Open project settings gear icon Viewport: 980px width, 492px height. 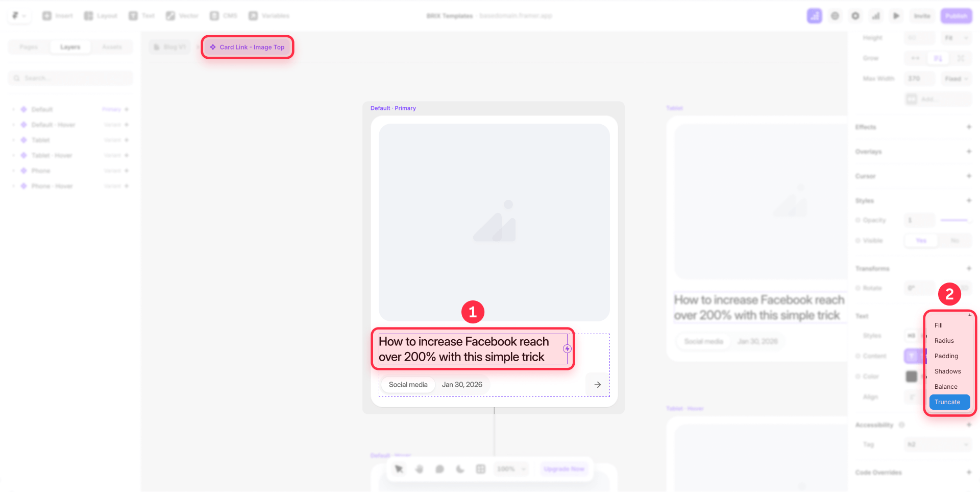tap(855, 16)
